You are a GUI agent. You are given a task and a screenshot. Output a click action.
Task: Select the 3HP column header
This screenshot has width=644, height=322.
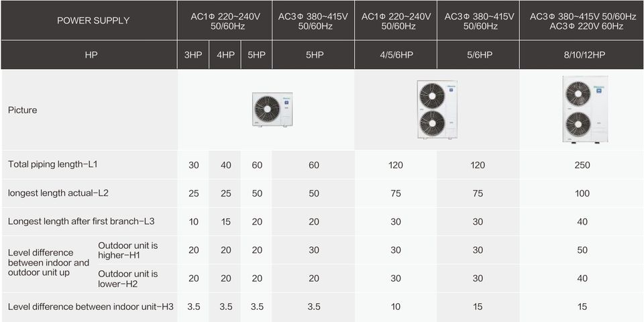click(x=193, y=55)
